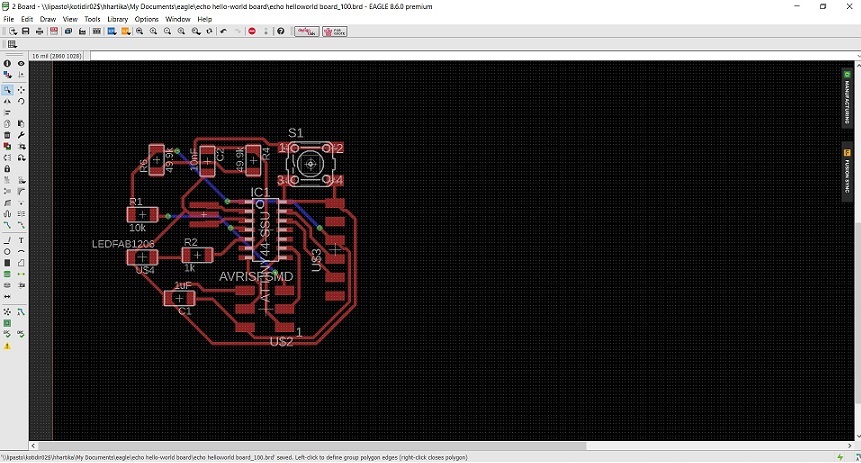Expand the Fusion Sync side panel tab
This screenshot has height=463, width=861.
pos(847,172)
